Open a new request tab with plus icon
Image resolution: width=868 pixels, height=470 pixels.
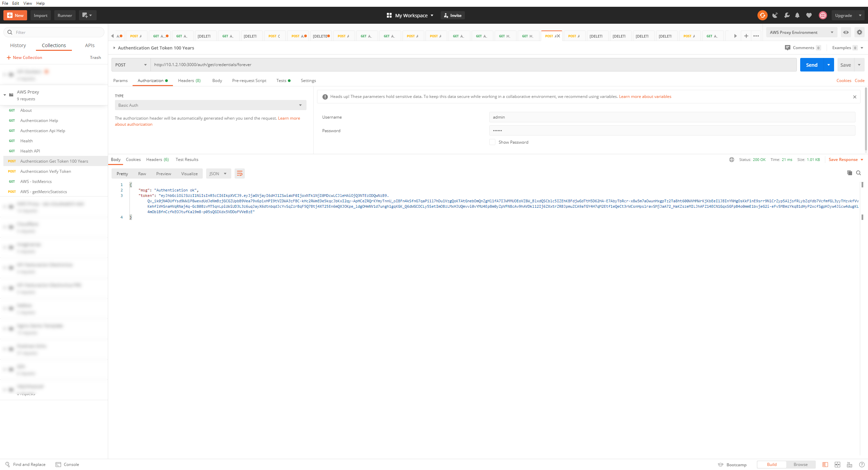(746, 36)
